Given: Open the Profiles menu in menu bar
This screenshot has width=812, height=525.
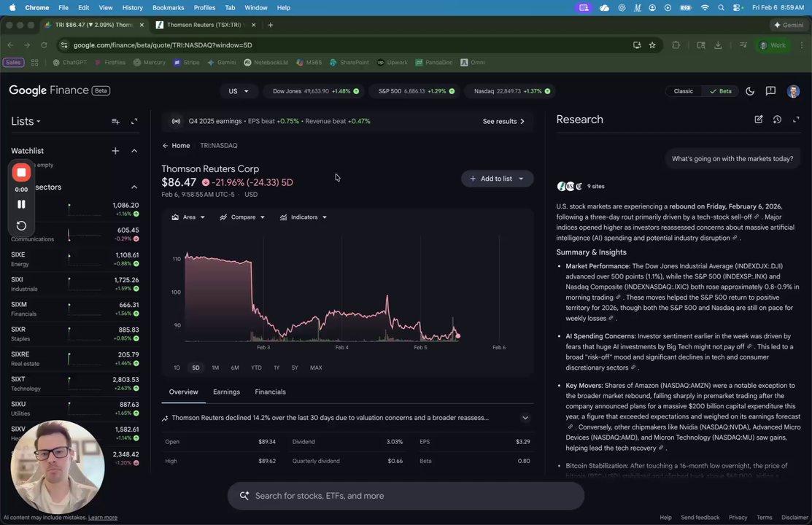Looking at the screenshot, I should (204, 8).
